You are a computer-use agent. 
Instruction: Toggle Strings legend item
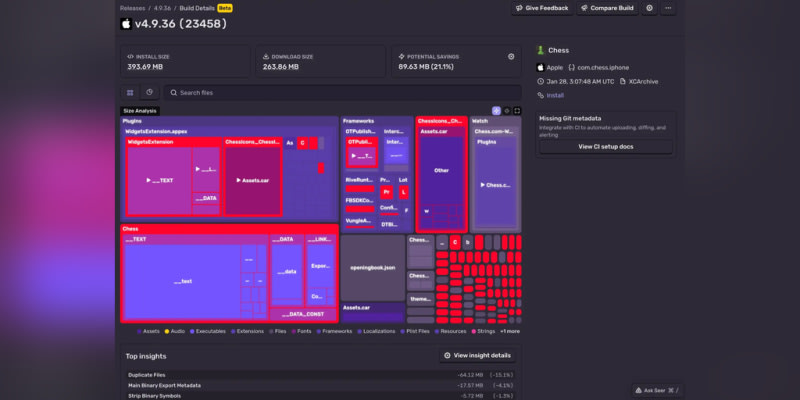click(483, 332)
